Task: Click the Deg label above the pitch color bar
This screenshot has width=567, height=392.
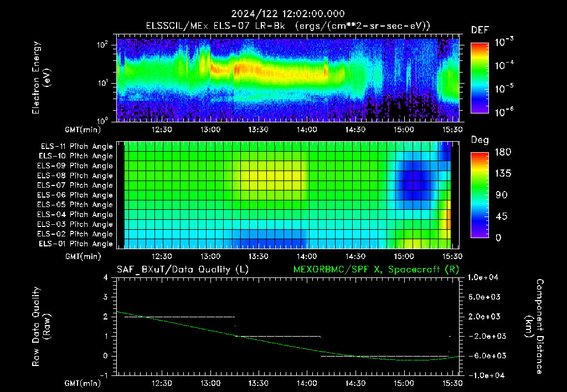Action: [x=480, y=140]
